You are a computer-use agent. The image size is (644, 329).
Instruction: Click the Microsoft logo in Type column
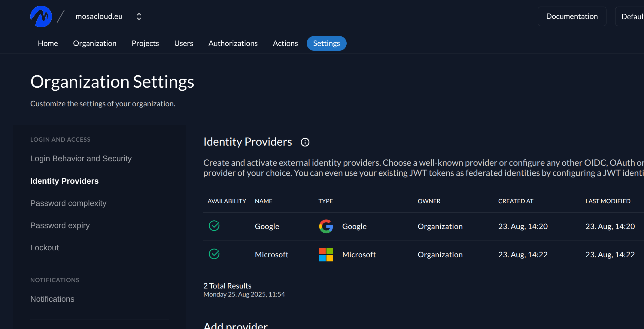pyautogui.click(x=326, y=255)
